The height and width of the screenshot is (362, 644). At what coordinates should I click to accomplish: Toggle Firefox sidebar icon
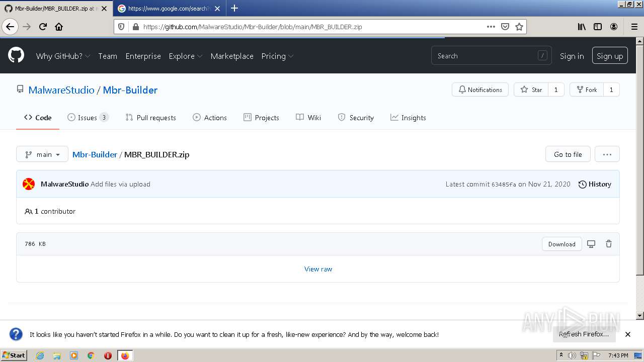click(x=598, y=27)
